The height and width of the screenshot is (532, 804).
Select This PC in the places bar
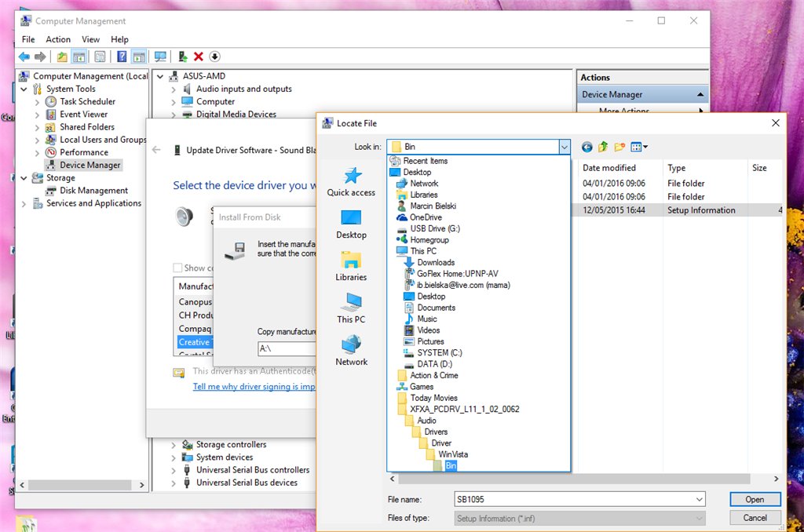(x=351, y=308)
